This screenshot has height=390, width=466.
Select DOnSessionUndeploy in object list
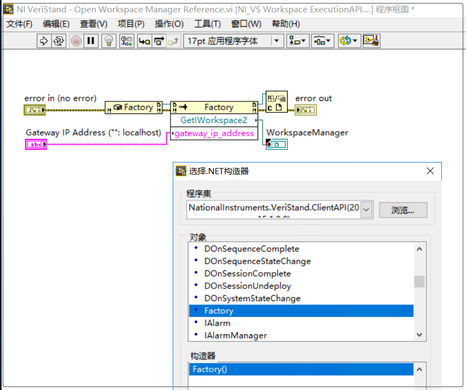click(248, 286)
